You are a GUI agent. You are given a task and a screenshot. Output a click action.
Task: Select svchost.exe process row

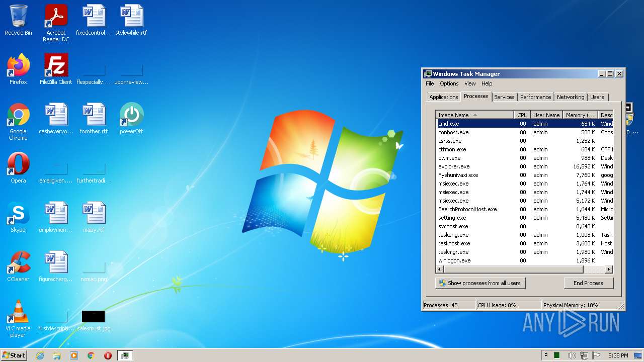point(524,226)
